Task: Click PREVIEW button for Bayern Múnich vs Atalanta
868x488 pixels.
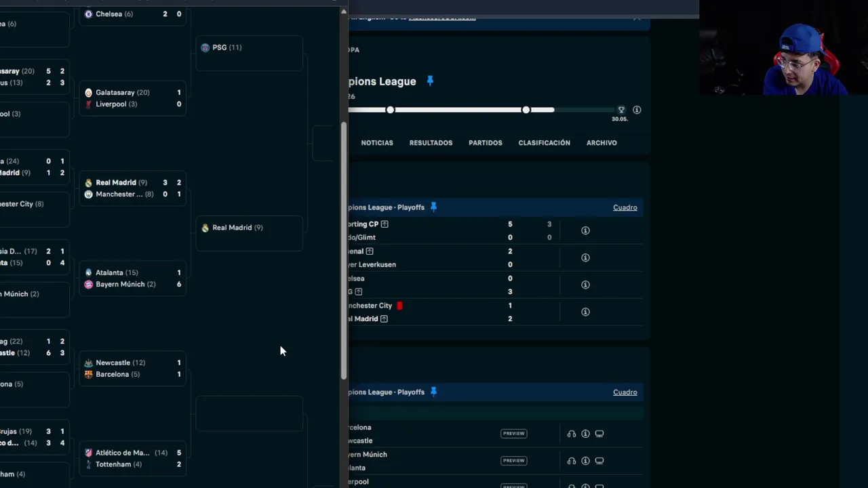Action: coord(513,460)
